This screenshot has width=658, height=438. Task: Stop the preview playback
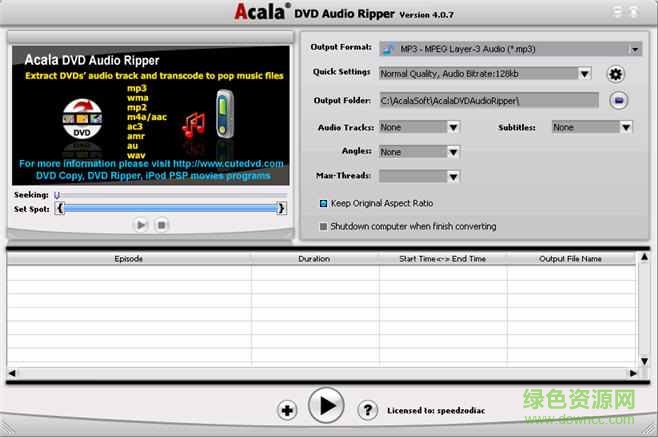[x=162, y=225]
